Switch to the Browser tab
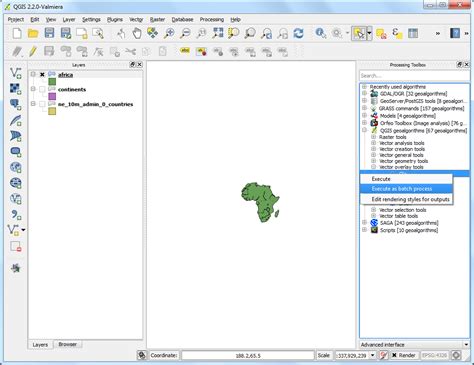Viewport: 474px width, 365px height. point(68,344)
